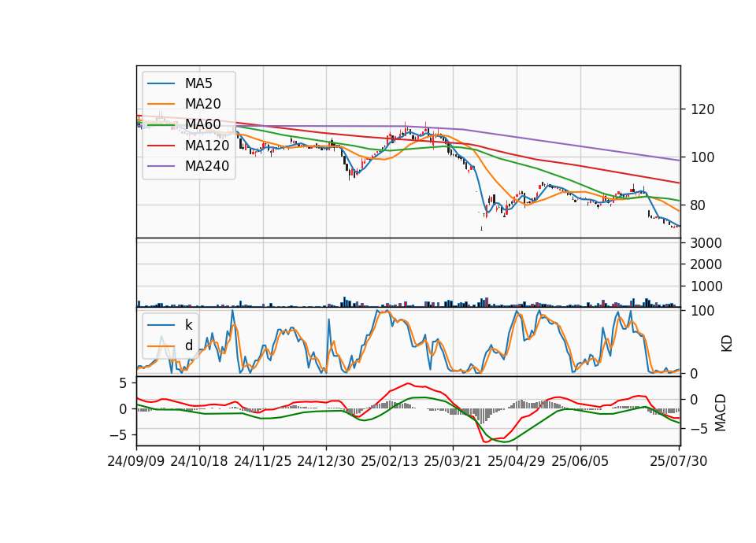Click the MA120 legend label
This screenshot has width=756, height=543.
coord(207,145)
